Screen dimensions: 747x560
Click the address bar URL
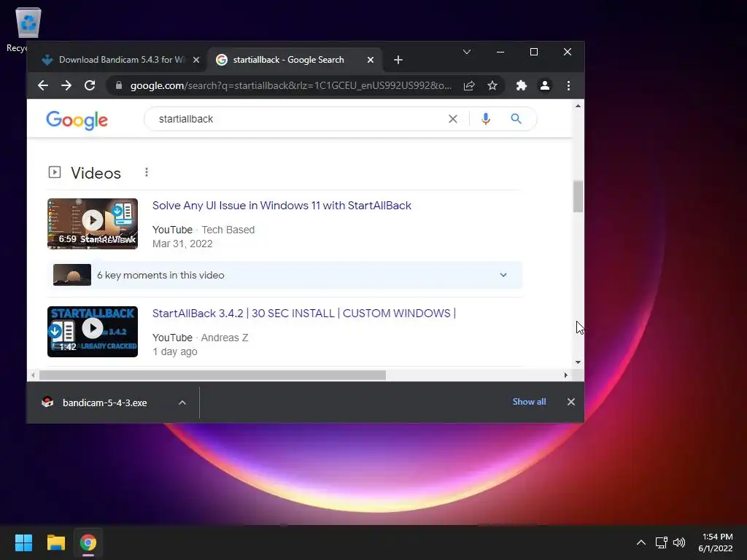[290, 86]
